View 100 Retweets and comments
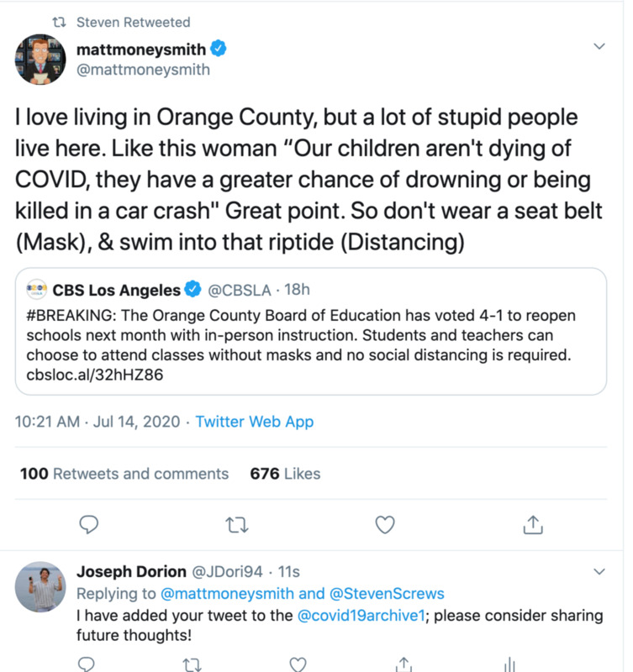 point(124,474)
